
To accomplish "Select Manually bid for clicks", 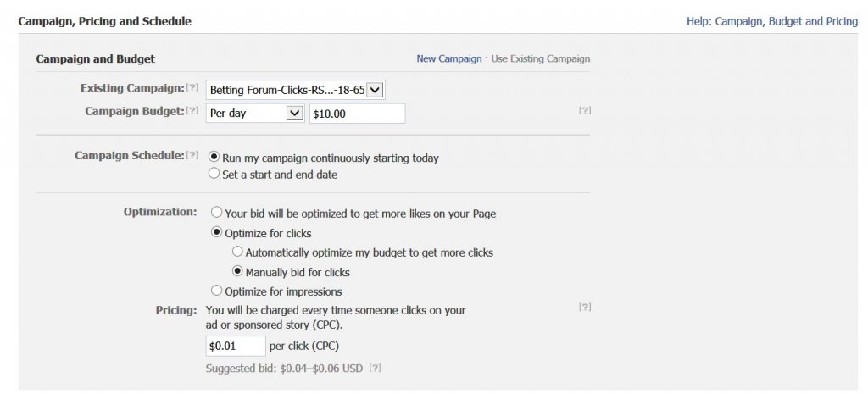I will tap(237, 272).
